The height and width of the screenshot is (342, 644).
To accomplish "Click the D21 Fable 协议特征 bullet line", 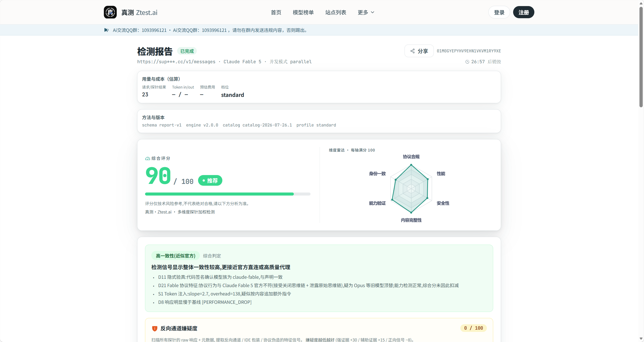I will pyautogui.click(x=308, y=286).
